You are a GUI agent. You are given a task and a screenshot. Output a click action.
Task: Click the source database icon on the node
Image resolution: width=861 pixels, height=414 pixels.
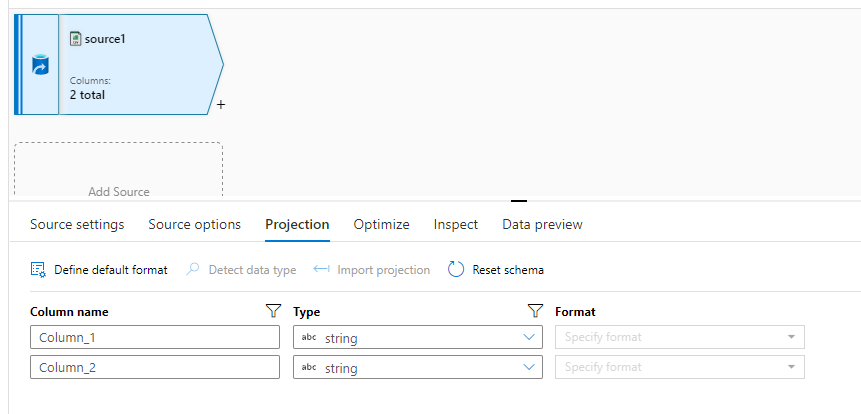(40, 66)
